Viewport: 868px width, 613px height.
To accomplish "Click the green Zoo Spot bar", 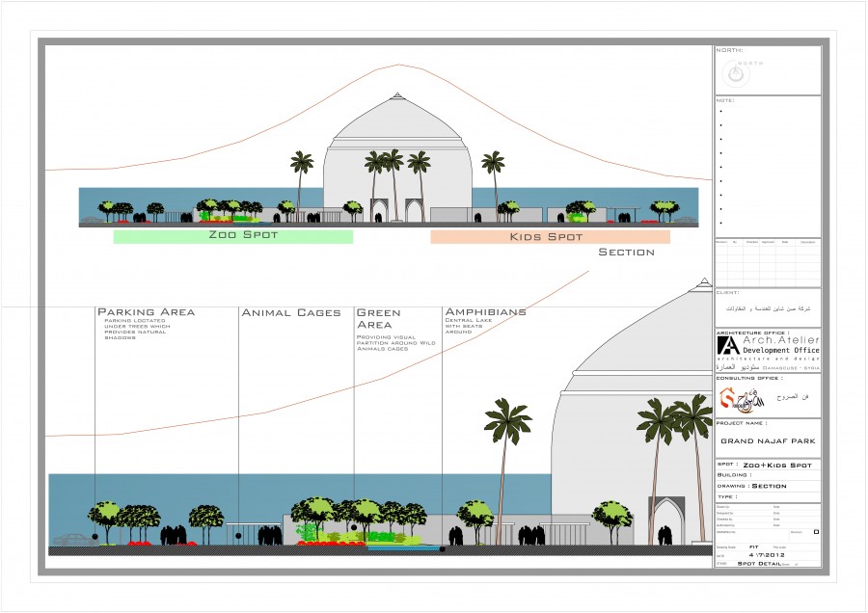I will (x=232, y=236).
